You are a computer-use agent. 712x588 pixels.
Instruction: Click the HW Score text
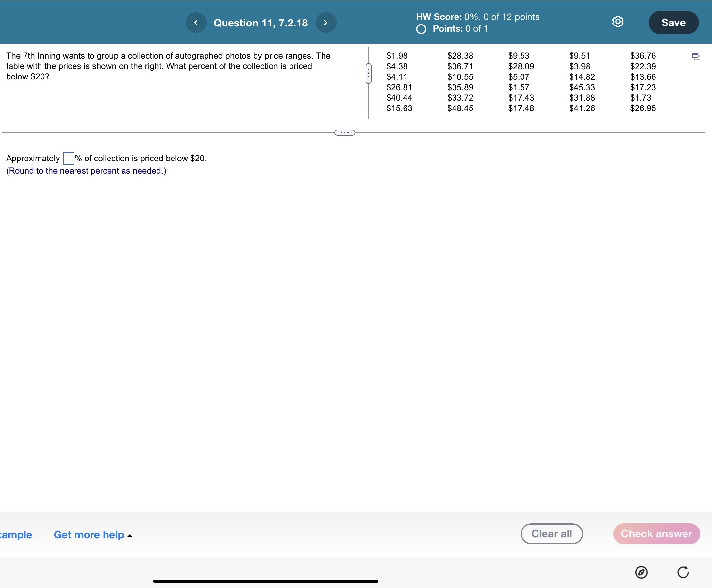(477, 17)
